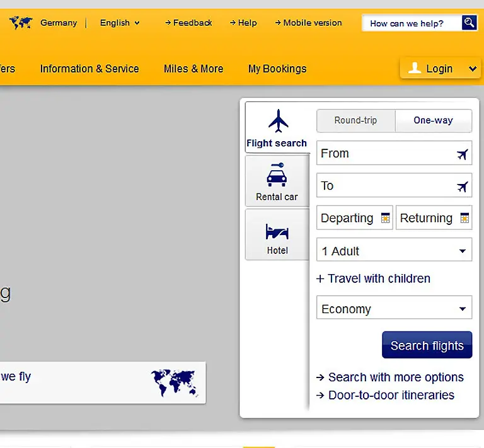Open the Hotel bed icon tab
Viewport: 484px width, 448px height.
(x=277, y=231)
